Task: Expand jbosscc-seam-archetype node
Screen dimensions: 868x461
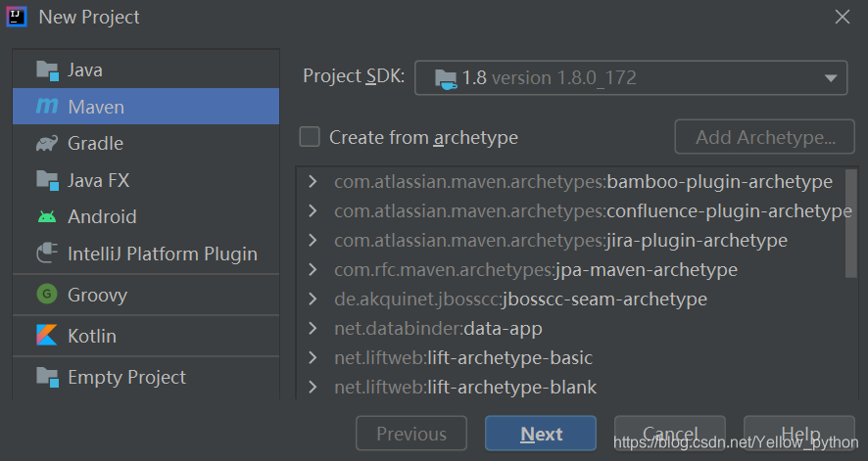Action: [313, 300]
